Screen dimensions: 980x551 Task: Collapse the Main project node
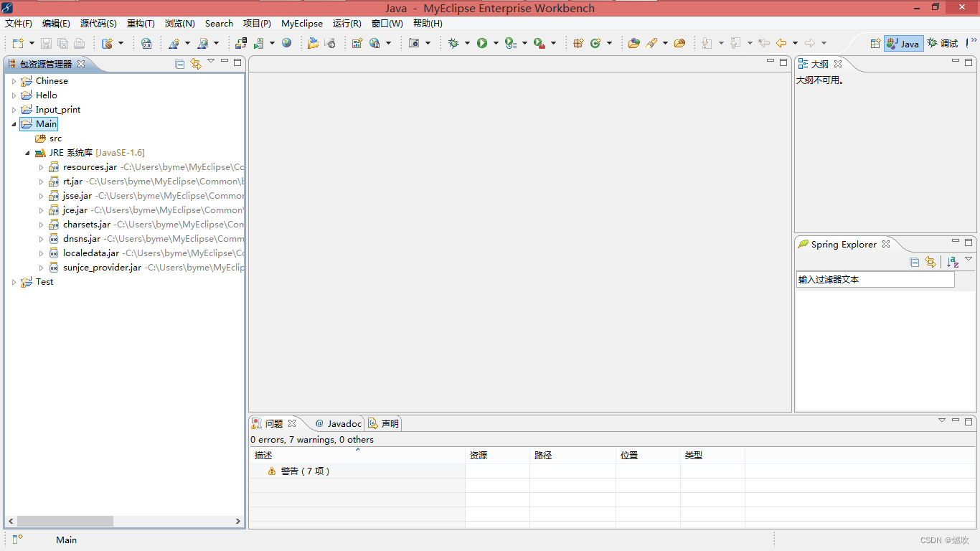pos(14,124)
